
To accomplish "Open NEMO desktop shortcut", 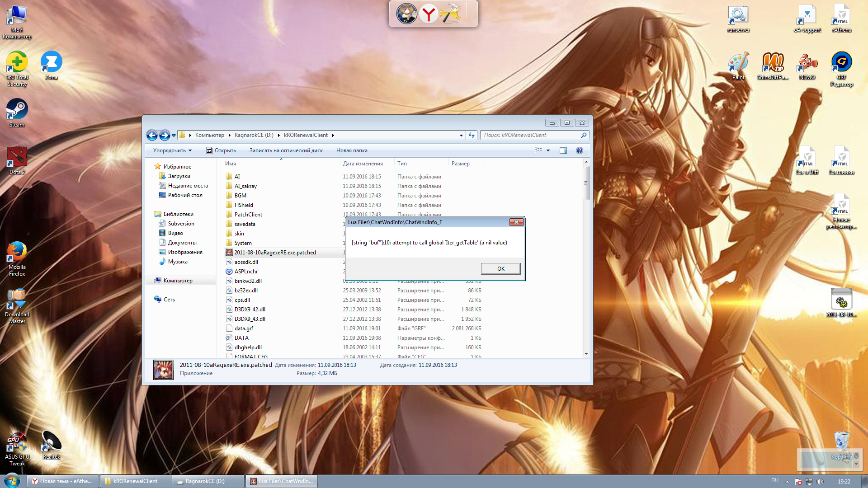I will click(807, 66).
